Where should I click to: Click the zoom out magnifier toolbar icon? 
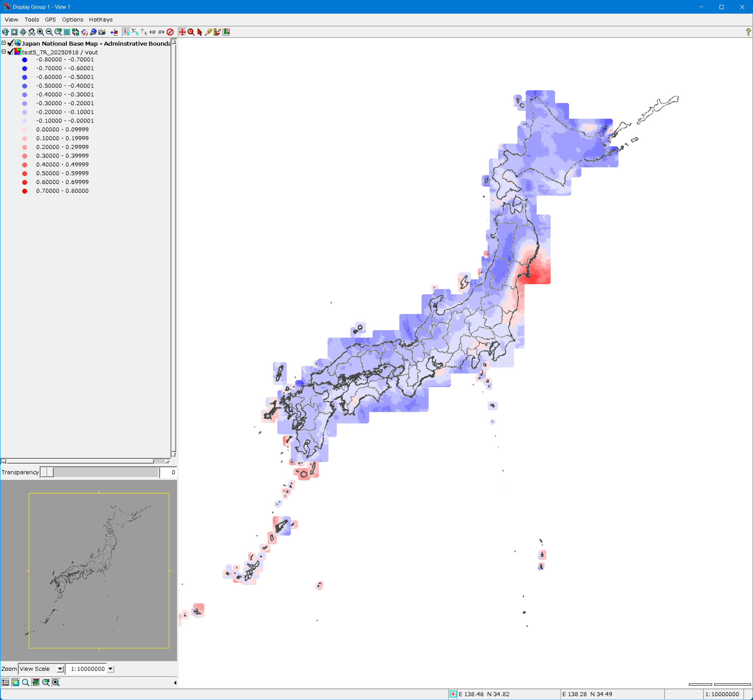49,32
